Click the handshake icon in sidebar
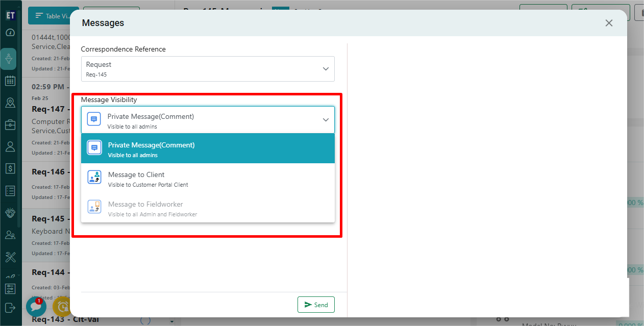This screenshot has width=644, height=326. pyautogui.click(x=10, y=213)
